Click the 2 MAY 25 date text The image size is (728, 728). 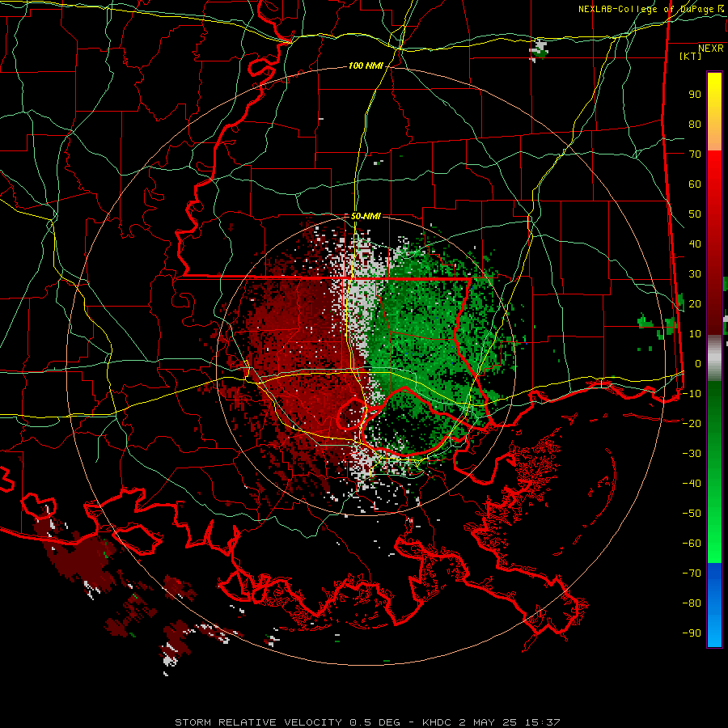[488, 722]
